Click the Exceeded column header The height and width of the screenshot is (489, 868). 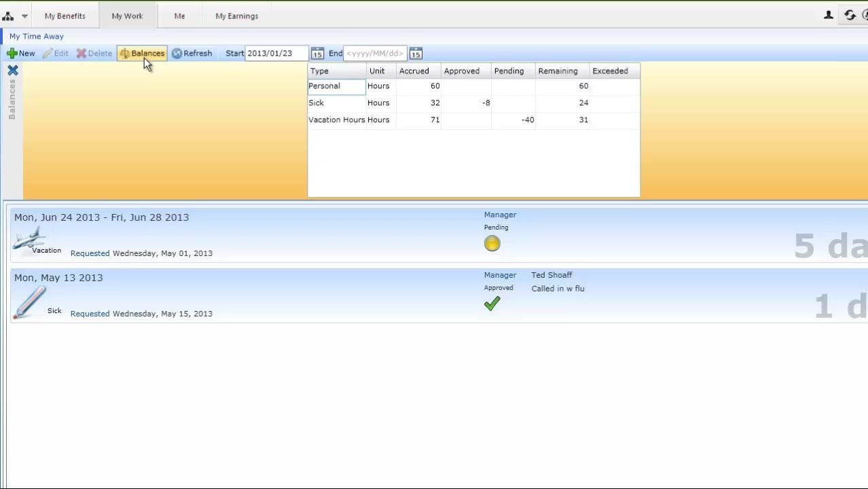click(615, 71)
